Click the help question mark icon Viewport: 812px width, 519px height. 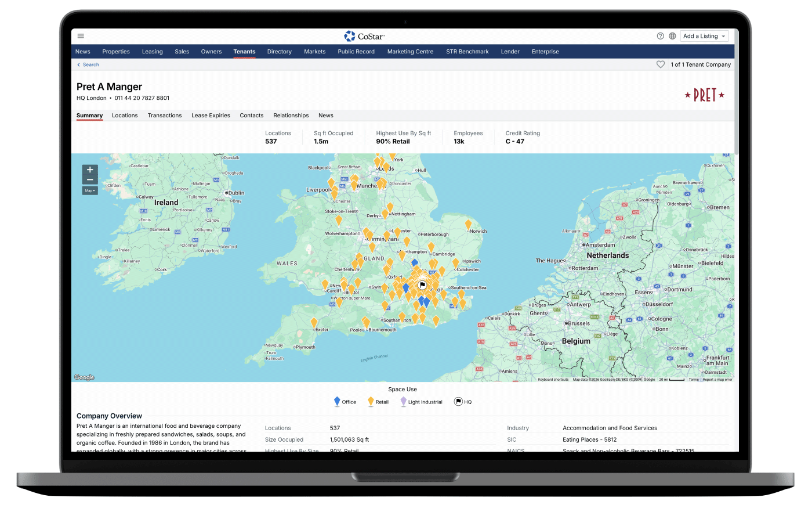pos(660,36)
